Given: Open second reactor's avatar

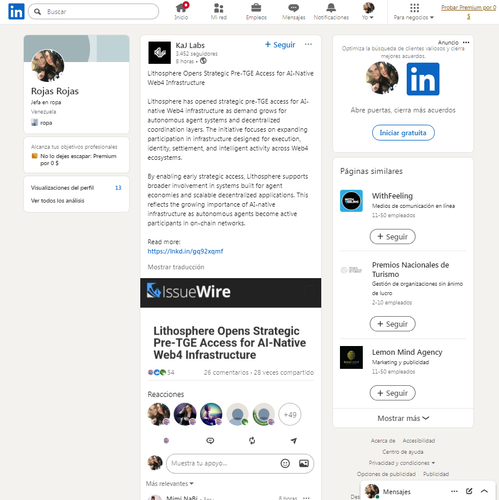Looking at the screenshot, I should point(185,414).
